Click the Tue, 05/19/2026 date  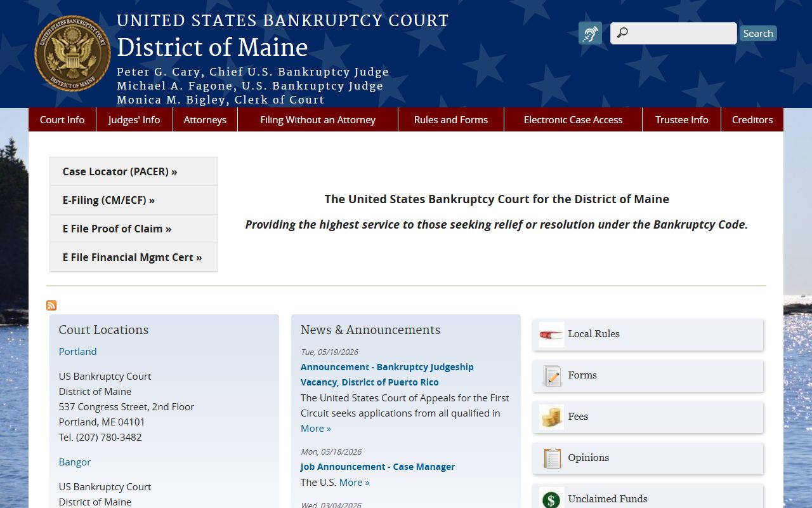[x=329, y=352]
